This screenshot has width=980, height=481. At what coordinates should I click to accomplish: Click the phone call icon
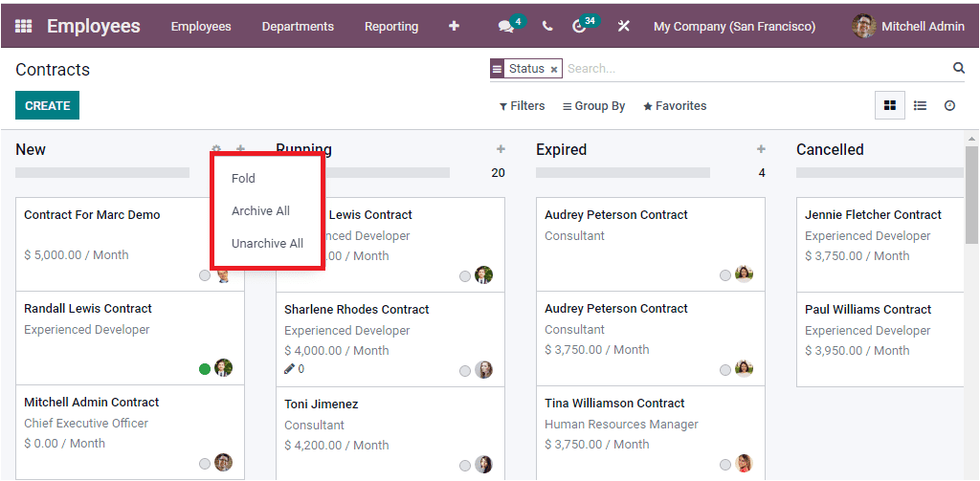(x=547, y=26)
